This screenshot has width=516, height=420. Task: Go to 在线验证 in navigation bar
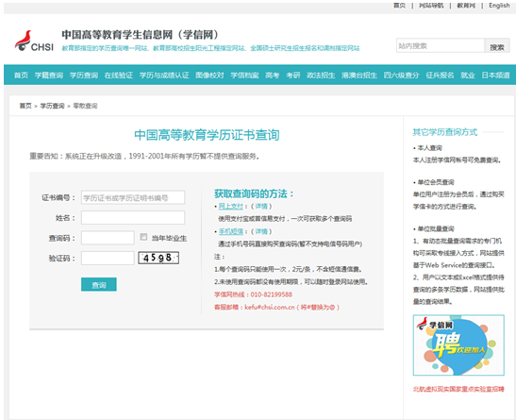[x=119, y=76]
